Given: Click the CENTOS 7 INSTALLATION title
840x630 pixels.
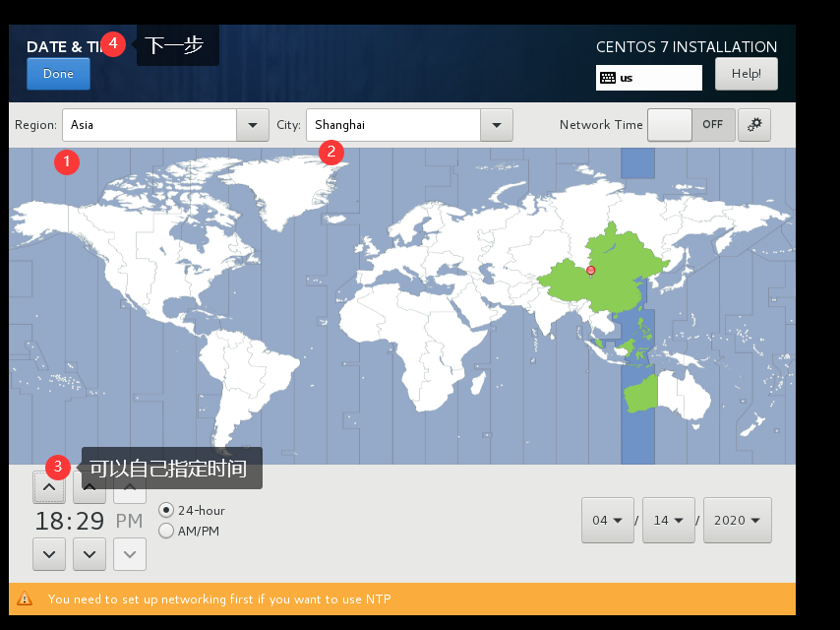Looking at the screenshot, I should tap(687, 47).
